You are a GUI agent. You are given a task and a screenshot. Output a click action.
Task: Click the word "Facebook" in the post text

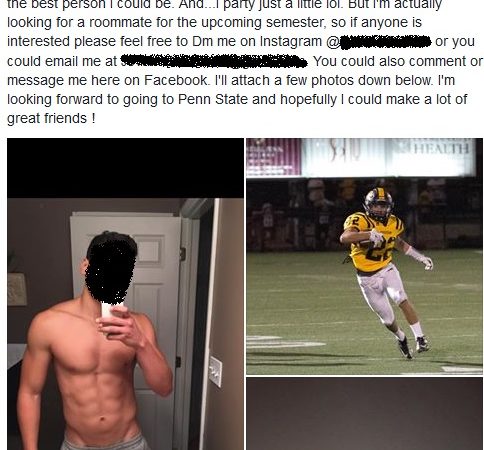tap(177, 80)
